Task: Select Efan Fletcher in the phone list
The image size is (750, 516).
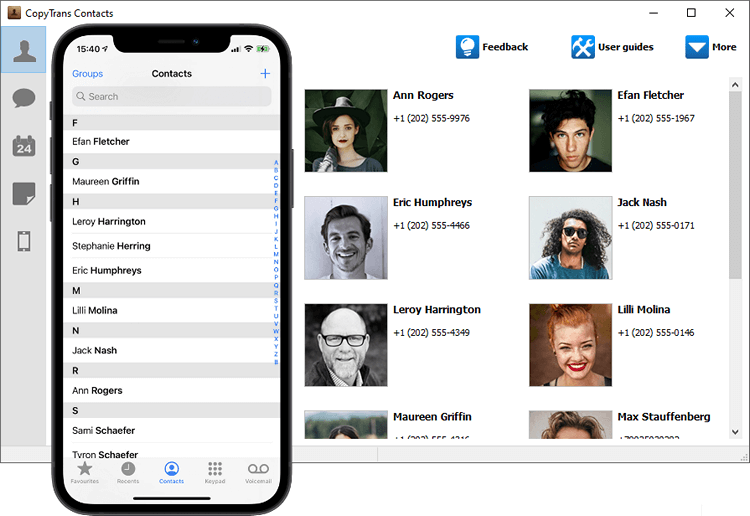Action: click(171, 142)
